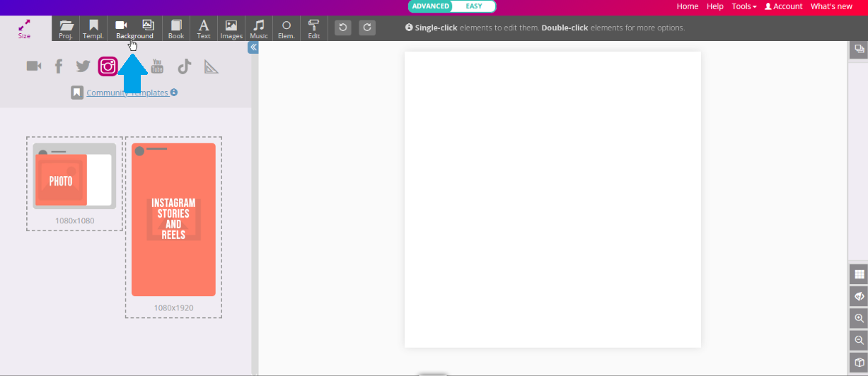The width and height of the screenshot is (868, 376).
Task: Open the Tools dropdown menu
Action: click(x=743, y=6)
